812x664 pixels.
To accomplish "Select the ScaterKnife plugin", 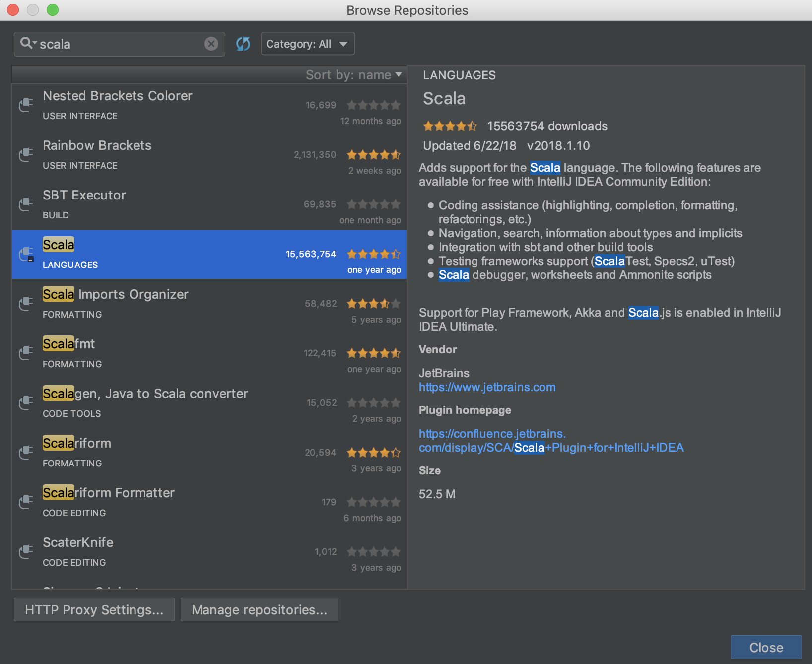I will 209,552.
